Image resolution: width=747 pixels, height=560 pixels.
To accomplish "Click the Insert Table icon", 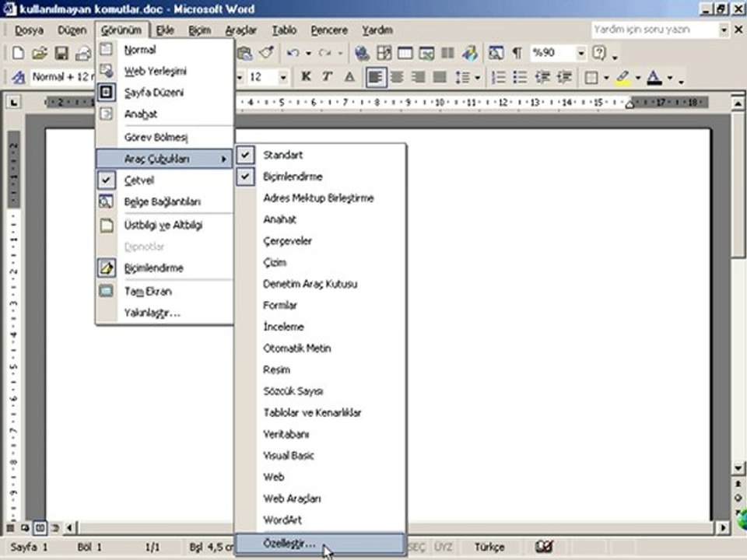I will pyautogui.click(x=405, y=53).
